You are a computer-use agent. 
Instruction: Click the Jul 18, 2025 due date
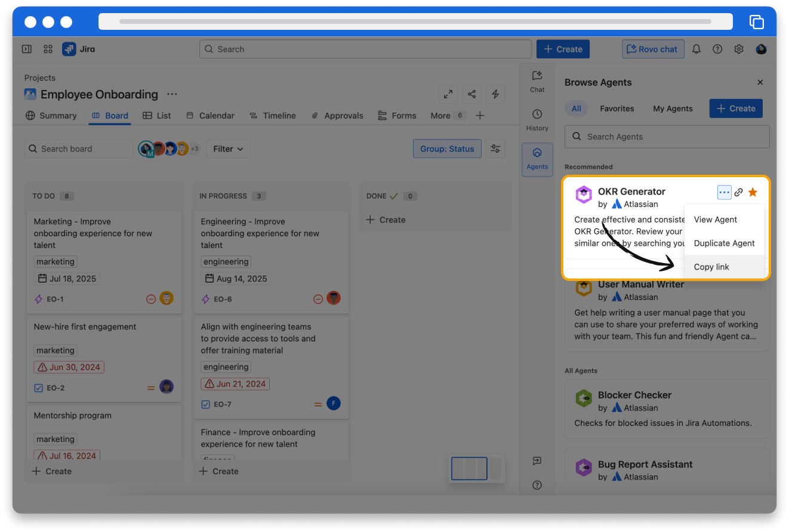coord(66,279)
